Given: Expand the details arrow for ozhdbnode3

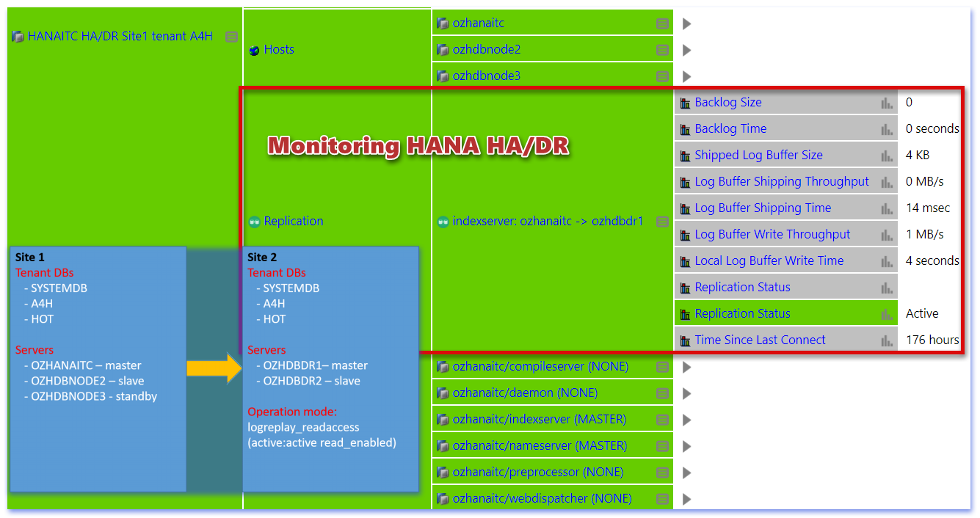Looking at the screenshot, I should tap(686, 76).
